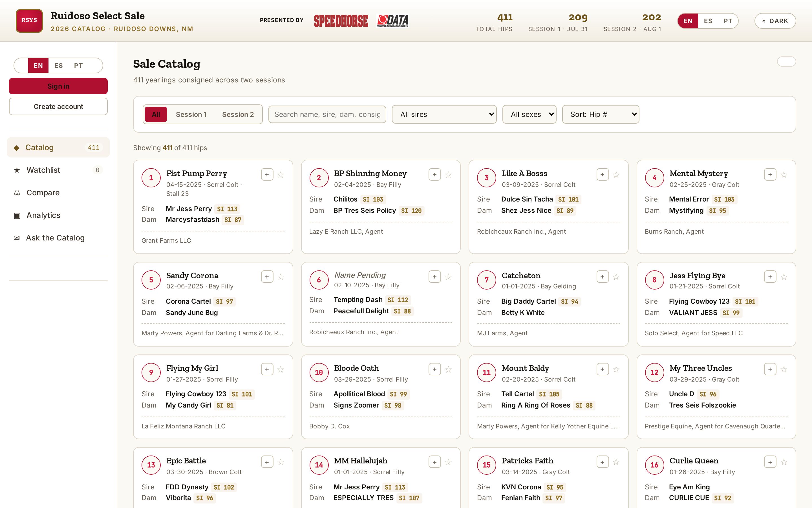Add Flying My Girl to compare
This screenshot has width=812, height=508.
point(267,369)
